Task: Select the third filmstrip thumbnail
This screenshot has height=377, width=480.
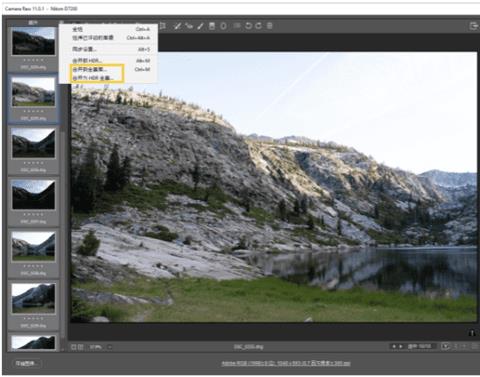Action: [x=33, y=143]
